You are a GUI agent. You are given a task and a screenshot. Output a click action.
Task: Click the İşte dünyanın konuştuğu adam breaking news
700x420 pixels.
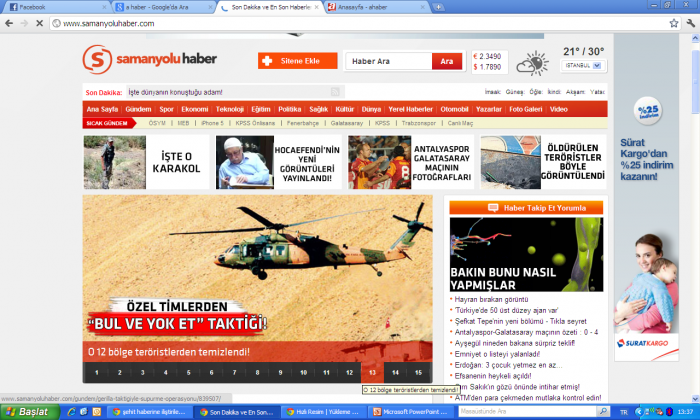[175, 92]
